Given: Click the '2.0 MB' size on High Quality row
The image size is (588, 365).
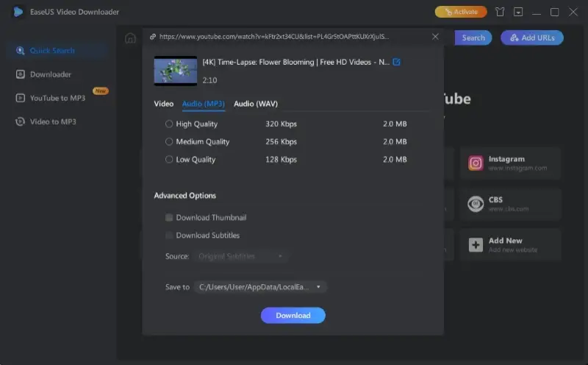Looking at the screenshot, I should (x=395, y=124).
